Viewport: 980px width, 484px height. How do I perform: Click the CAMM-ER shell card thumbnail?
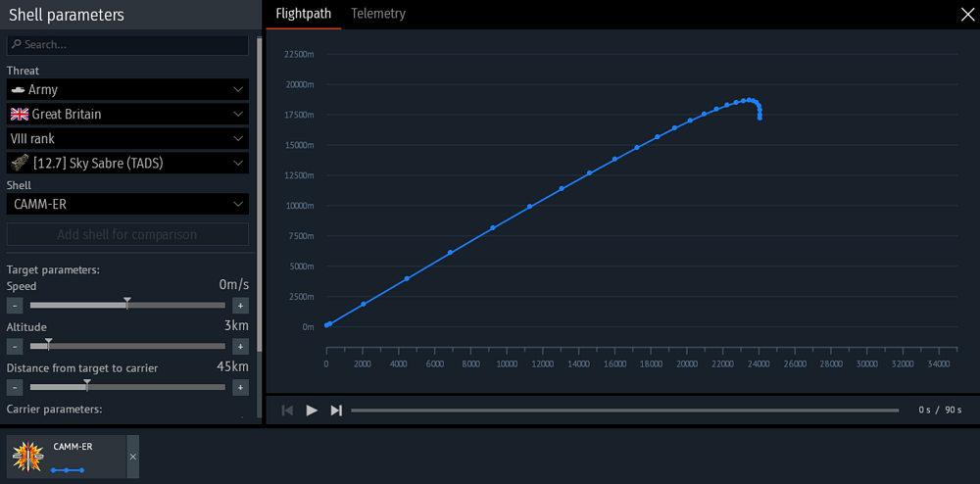tap(67, 457)
